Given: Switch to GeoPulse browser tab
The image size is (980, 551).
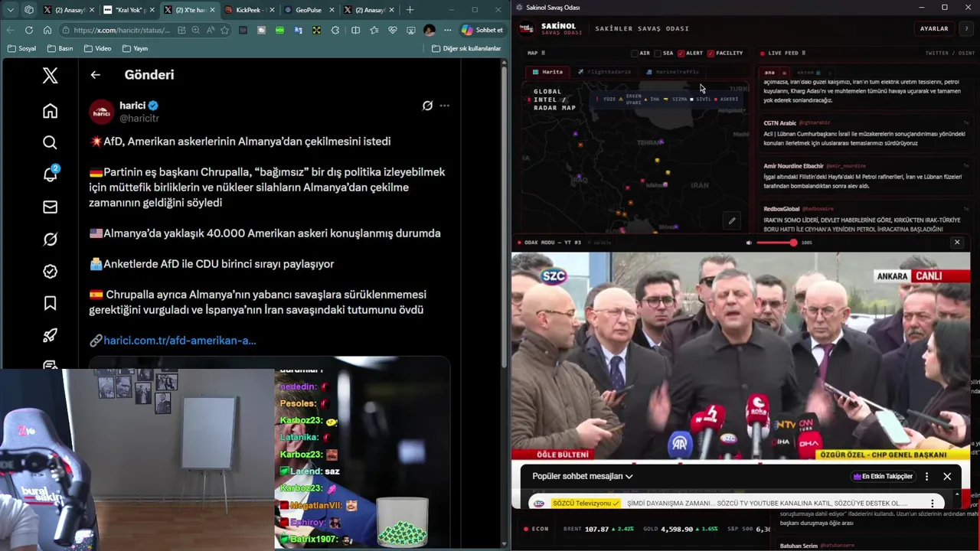Looking at the screenshot, I should [309, 10].
